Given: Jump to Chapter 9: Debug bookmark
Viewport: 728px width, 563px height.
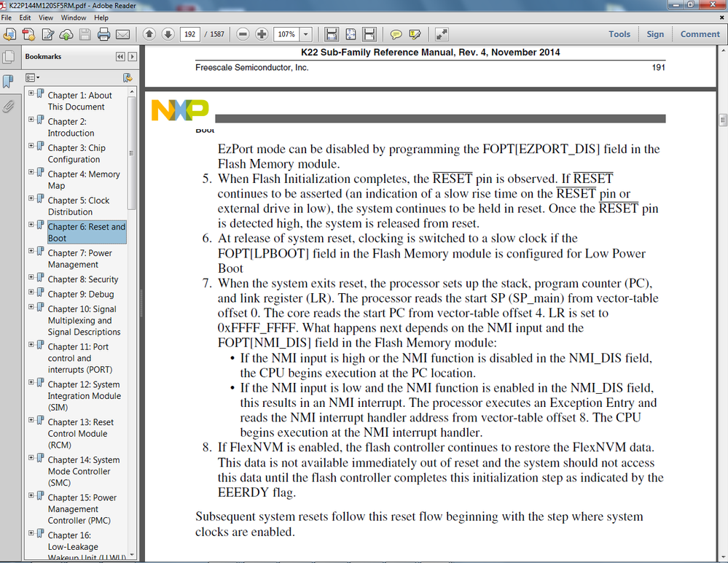Looking at the screenshot, I should tap(81, 294).
